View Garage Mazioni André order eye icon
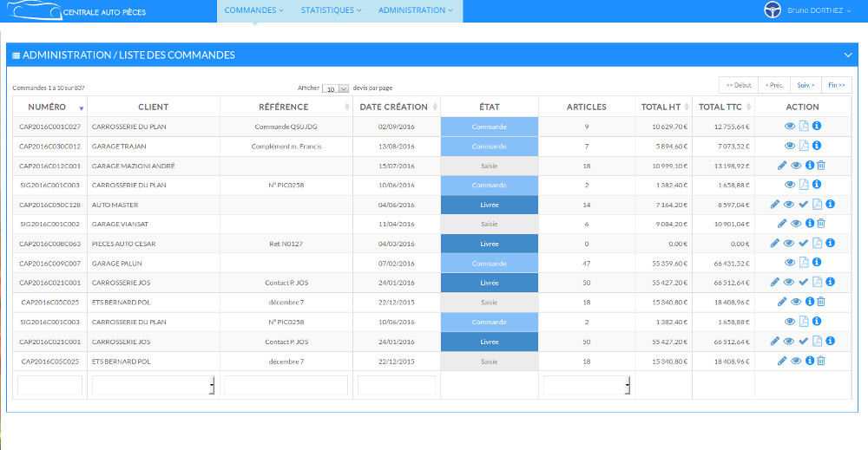The width and height of the screenshot is (868, 450). coord(796,166)
